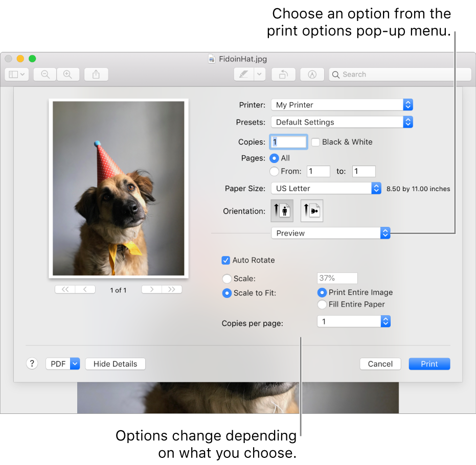
Task: Zoom out of the document
Action: point(44,74)
